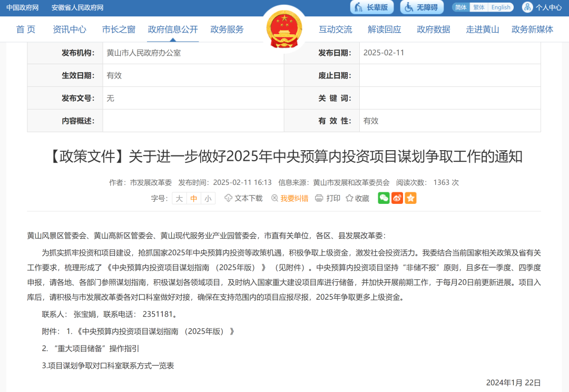Share the article via the Weibo icon
The height and width of the screenshot is (392, 569).
pos(397,198)
